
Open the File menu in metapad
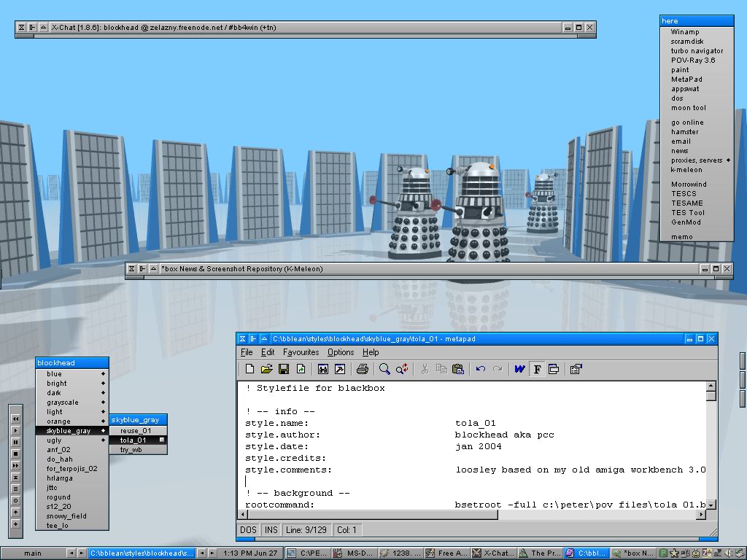pyautogui.click(x=247, y=352)
